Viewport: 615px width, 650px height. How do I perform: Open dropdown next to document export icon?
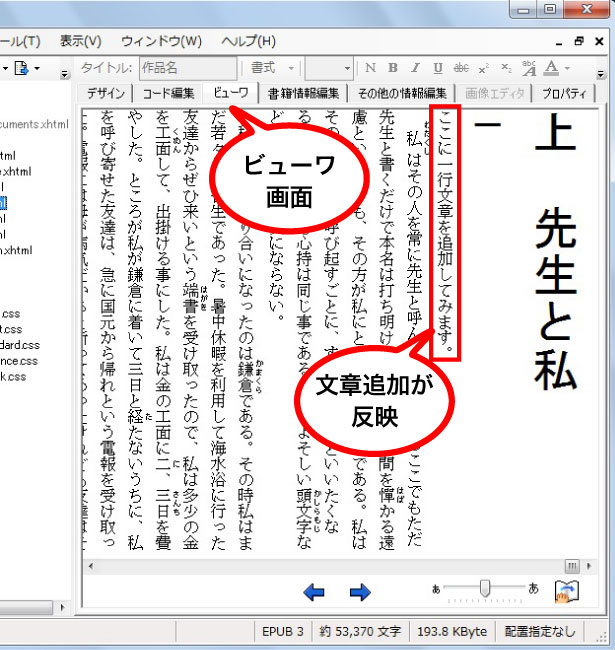pyautogui.click(x=37, y=68)
